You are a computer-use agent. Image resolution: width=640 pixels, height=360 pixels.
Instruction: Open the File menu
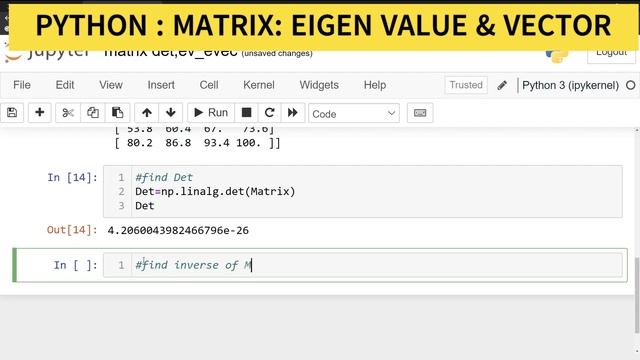click(x=22, y=85)
